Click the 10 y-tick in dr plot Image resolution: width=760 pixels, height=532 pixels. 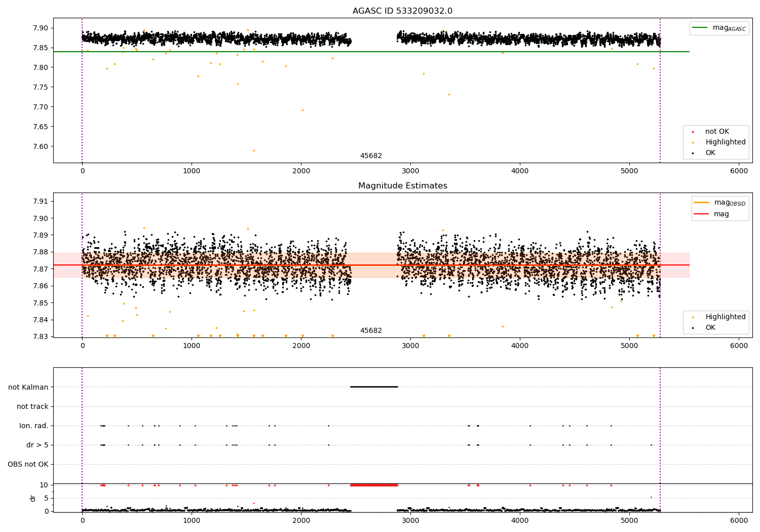44,485
